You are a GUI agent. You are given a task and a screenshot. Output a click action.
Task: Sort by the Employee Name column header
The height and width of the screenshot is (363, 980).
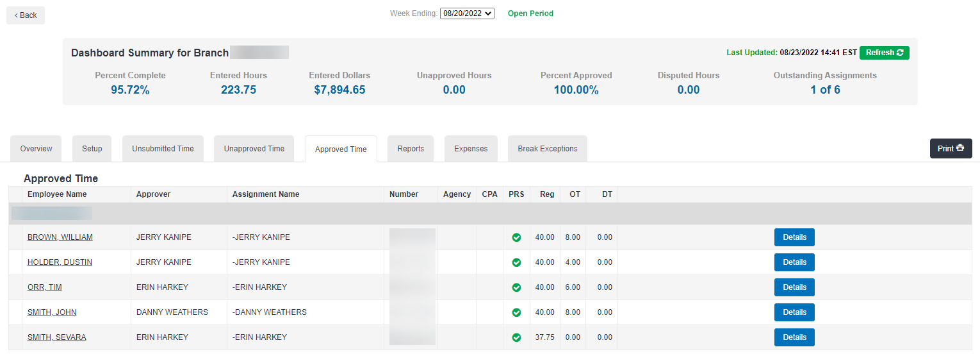click(57, 194)
